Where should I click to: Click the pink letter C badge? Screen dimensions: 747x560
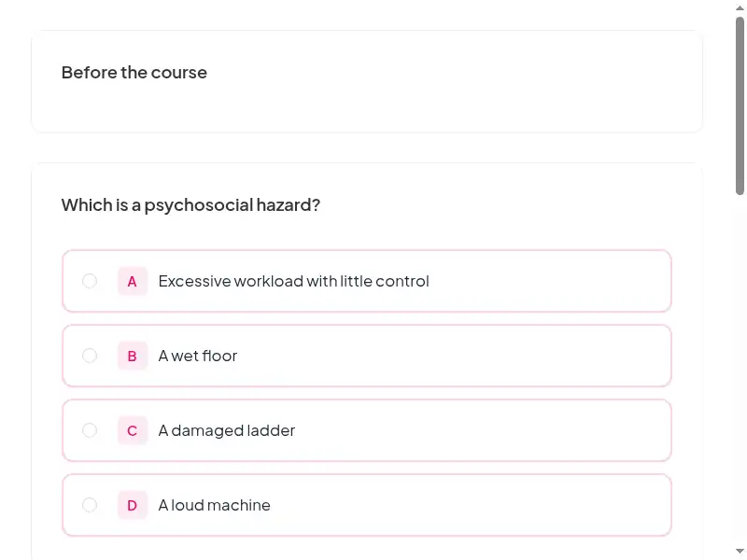(133, 430)
